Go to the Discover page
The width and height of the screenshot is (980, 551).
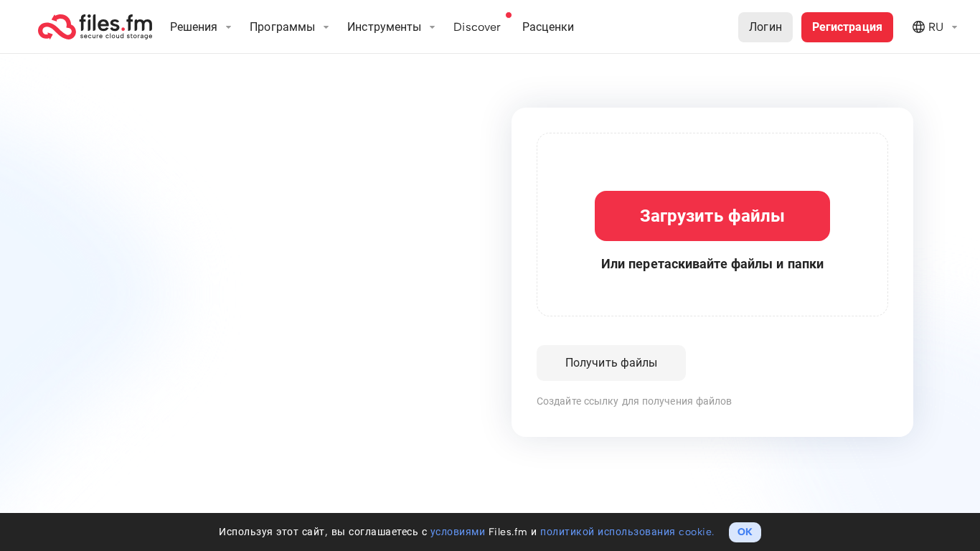tap(477, 27)
